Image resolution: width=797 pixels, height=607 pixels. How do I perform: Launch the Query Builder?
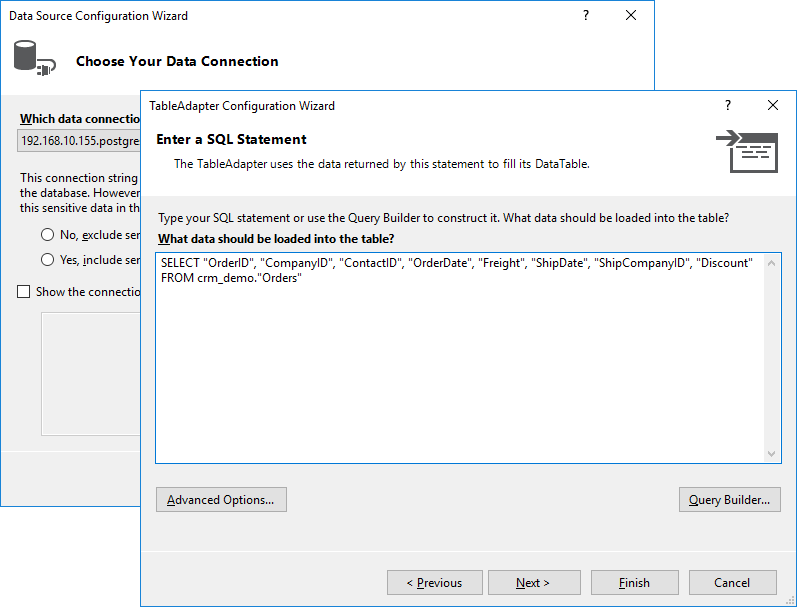point(729,499)
